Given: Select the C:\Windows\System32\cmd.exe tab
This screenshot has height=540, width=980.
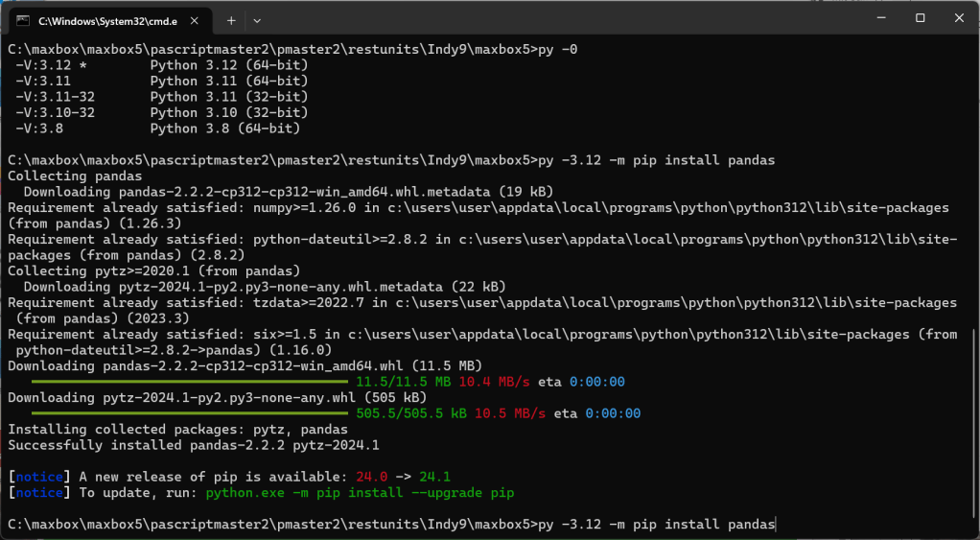Looking at the screenshot, I should click(x=105, y=20).
